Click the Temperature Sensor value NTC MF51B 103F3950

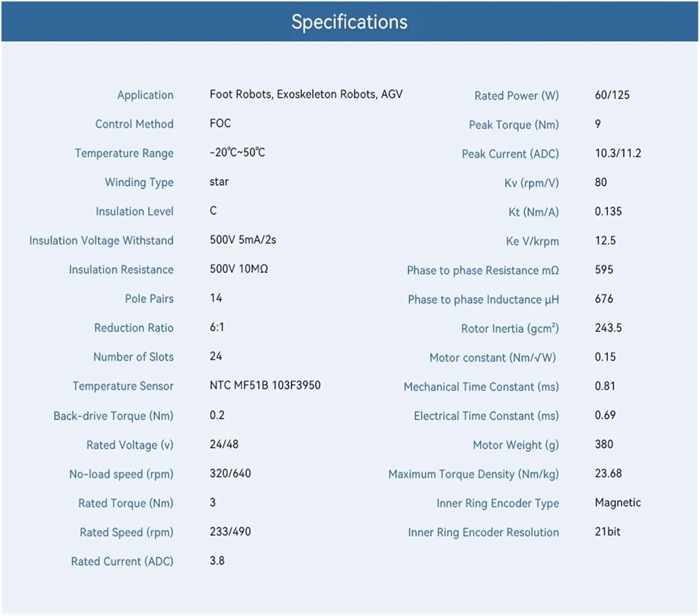(x=265, y=385)
